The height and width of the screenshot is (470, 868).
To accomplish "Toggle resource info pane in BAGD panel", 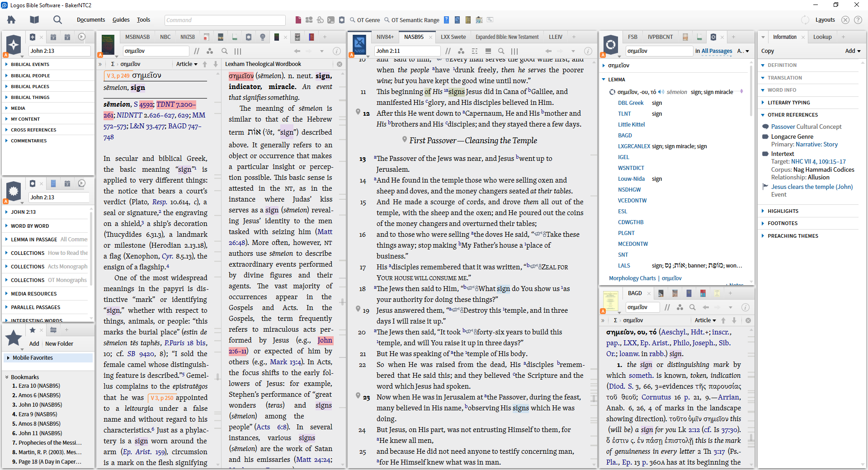I will pyautogui.click(x=745, y=307).
